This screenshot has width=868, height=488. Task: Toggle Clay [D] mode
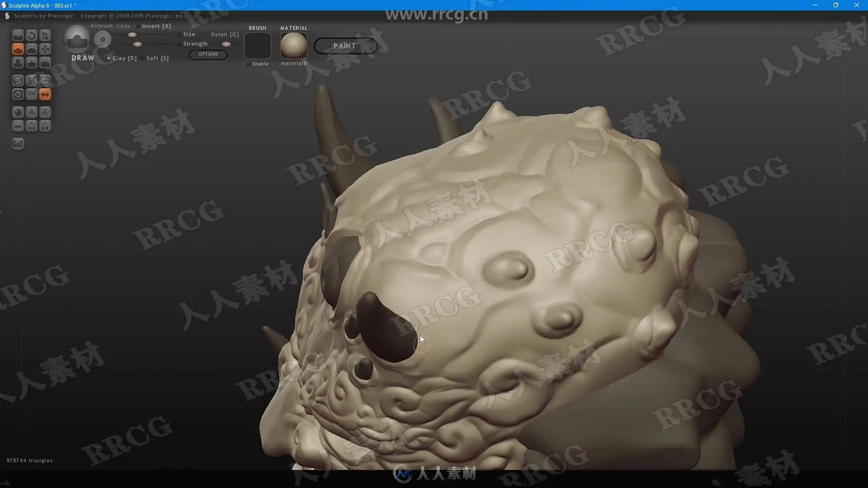(x=122, y=58)
